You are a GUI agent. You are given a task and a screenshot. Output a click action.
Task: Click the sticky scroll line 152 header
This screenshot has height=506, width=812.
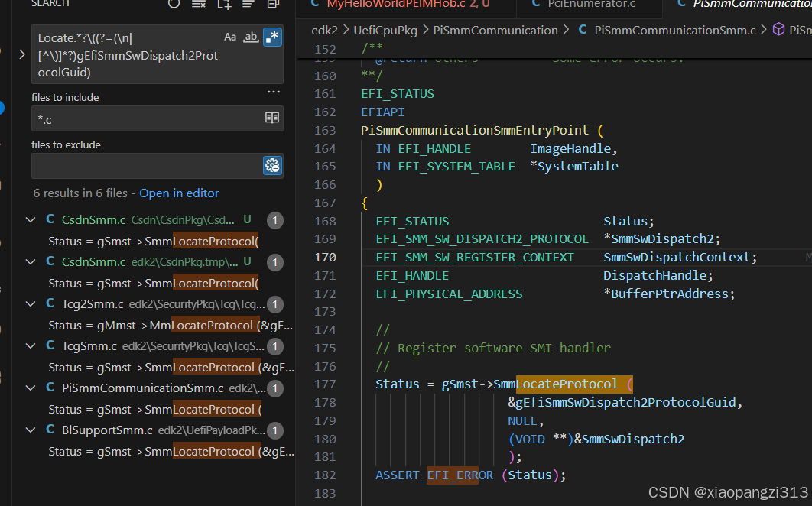(554, 49)
